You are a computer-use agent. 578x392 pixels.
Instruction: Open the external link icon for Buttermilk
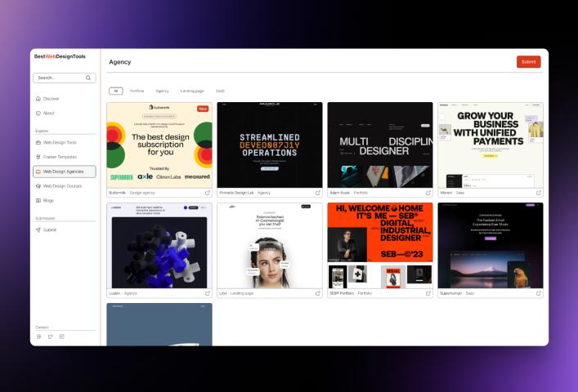tap(207, 193)
